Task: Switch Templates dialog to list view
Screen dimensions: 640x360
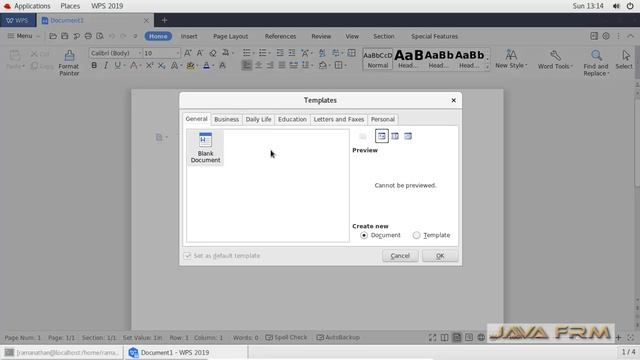Action: point(395,136)
